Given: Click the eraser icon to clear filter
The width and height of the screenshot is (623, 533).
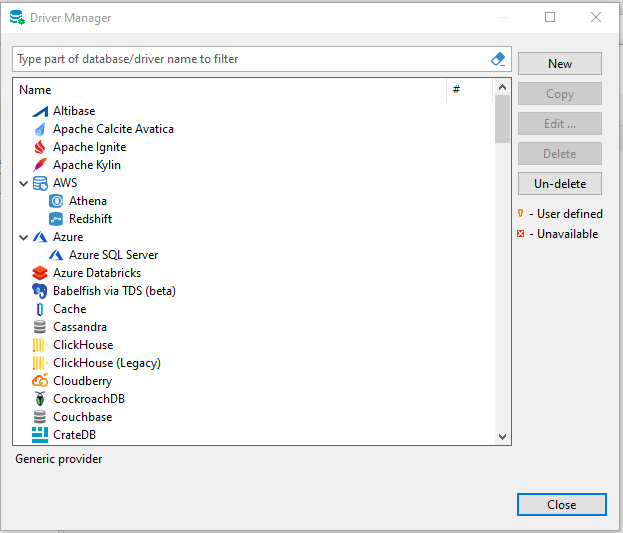Looking at the screenshot, I should [499, 59].
